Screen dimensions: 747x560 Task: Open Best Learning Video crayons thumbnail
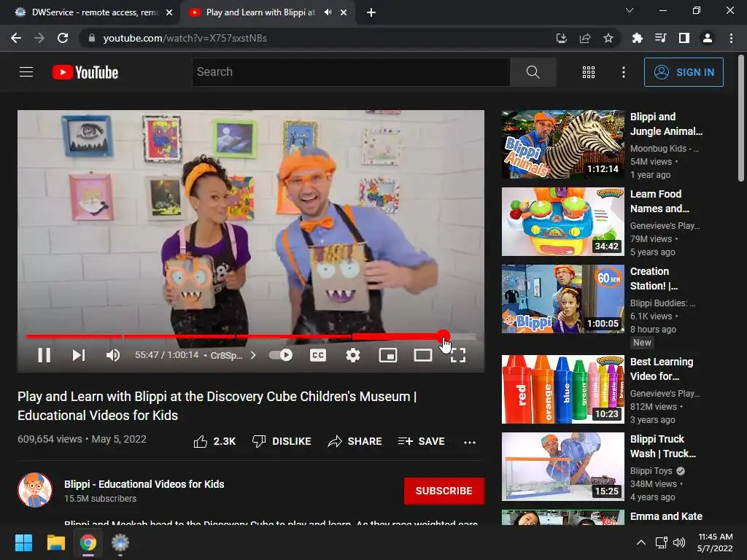(x=562, y=389)
